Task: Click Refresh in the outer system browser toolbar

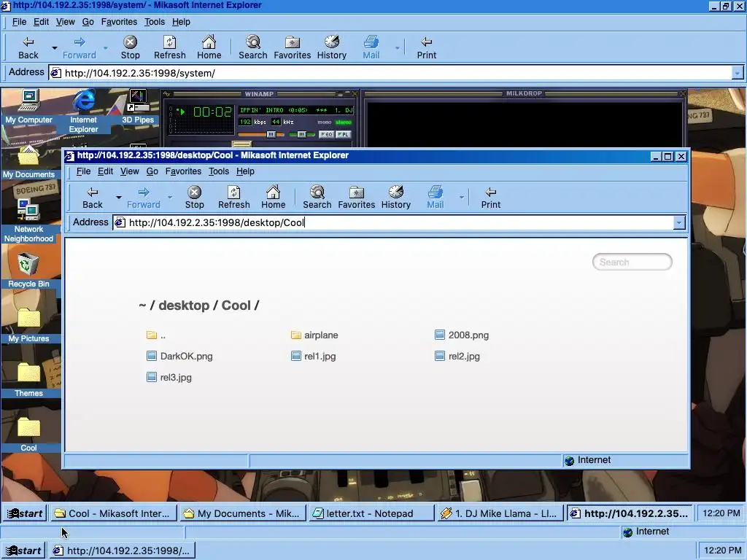Action: (169, 48)
